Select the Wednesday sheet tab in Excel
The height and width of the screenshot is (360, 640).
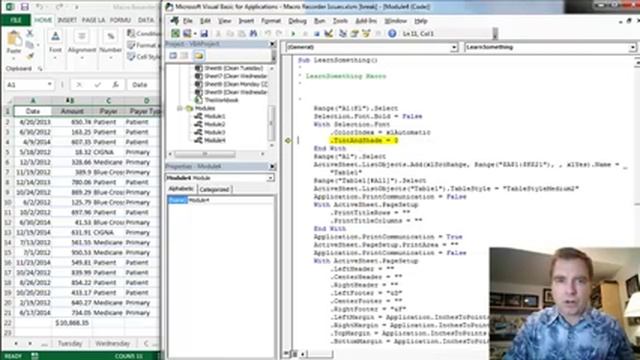(112, 344)
